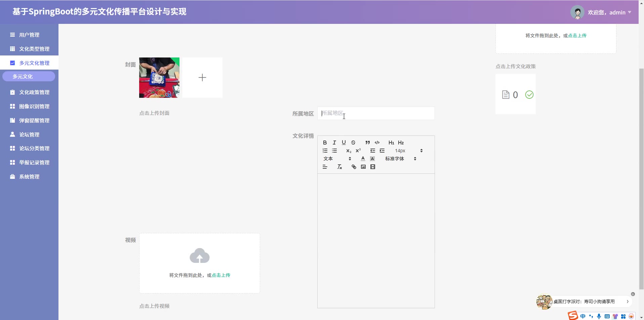Click the plus tile to add cover
The height and width of the screenshot is (320, 644).
202,78
